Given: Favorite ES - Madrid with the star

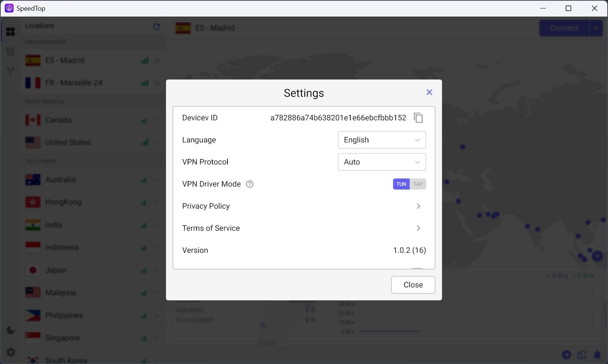Looking at the screenshot, I should coord(157,60).
